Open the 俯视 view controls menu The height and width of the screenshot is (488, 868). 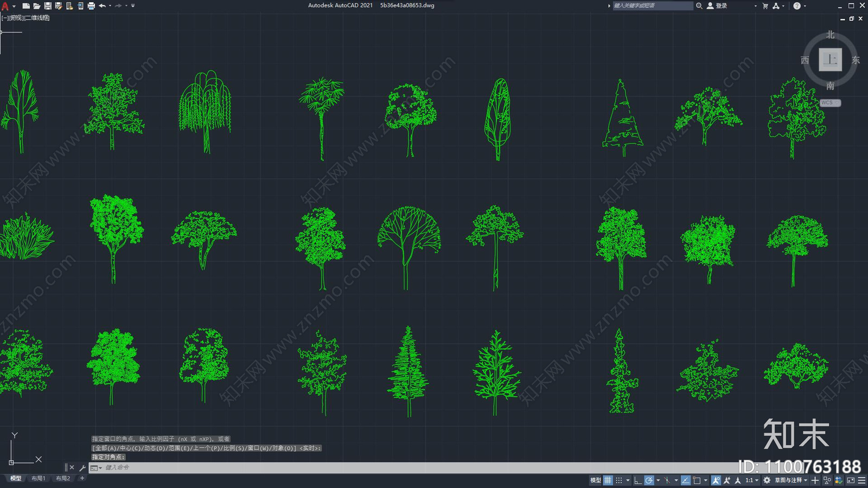pos(16,18)
